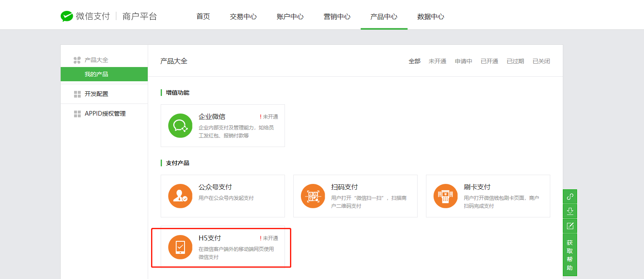
Task: Open the 账户中心 navigation tab
Action: pyautogui.click(x=290, y=17)
